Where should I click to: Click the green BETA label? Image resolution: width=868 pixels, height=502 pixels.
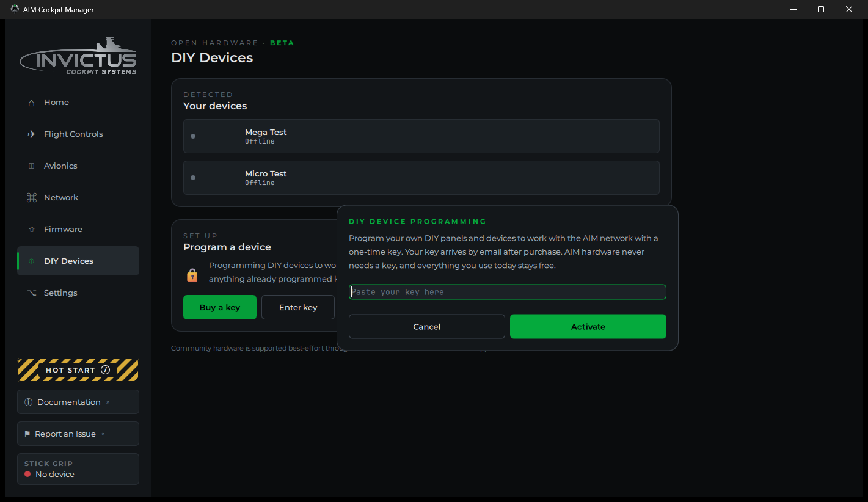282,43
